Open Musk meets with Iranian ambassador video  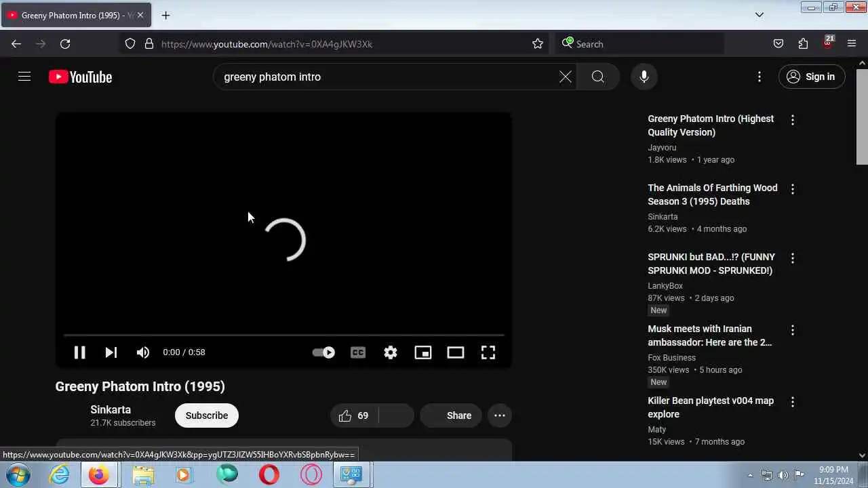point(710,335)
